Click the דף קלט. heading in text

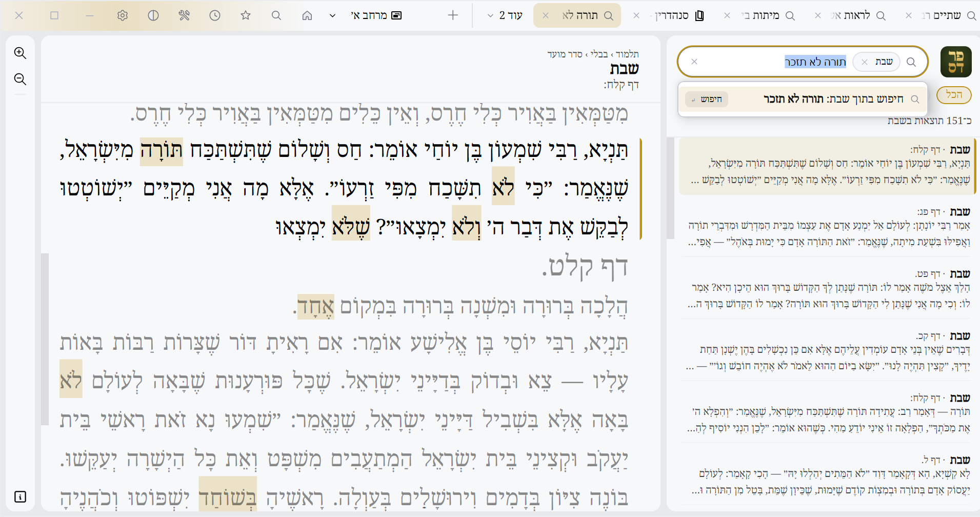point(585,267)
